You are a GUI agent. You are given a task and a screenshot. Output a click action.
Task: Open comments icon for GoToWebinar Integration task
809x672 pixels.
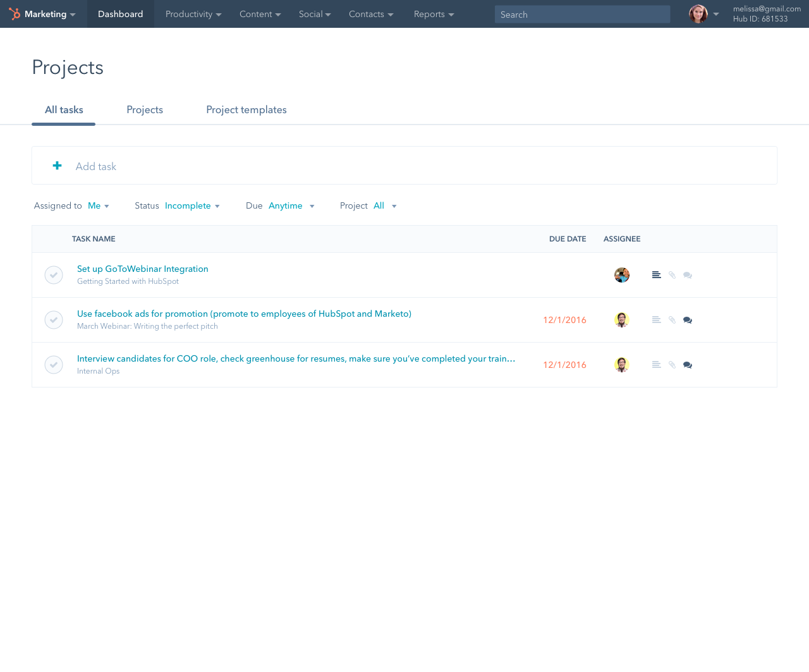coord(688,275)
